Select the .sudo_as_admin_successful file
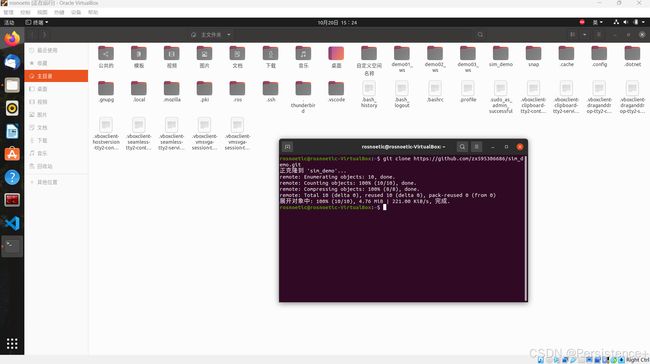Screen dimensions: 650x364 pos(500,97)
